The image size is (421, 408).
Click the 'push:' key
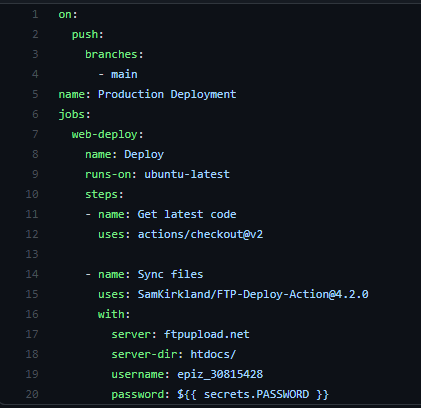(88, 34)
